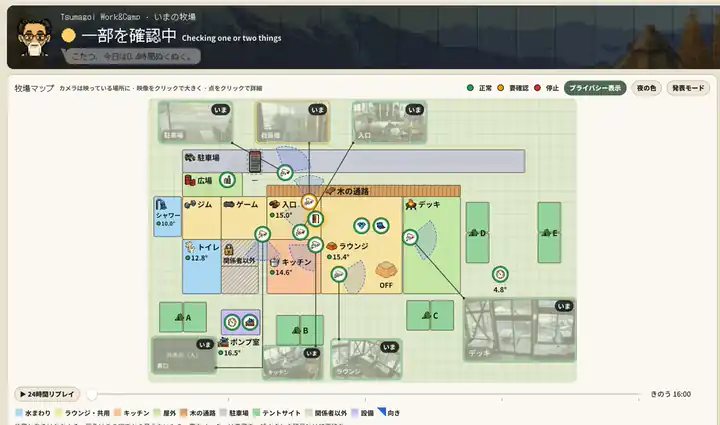720x425 pixels.
Task: Click the キッチン legend swatch at the bottom
Action: (x=117, y=413)
